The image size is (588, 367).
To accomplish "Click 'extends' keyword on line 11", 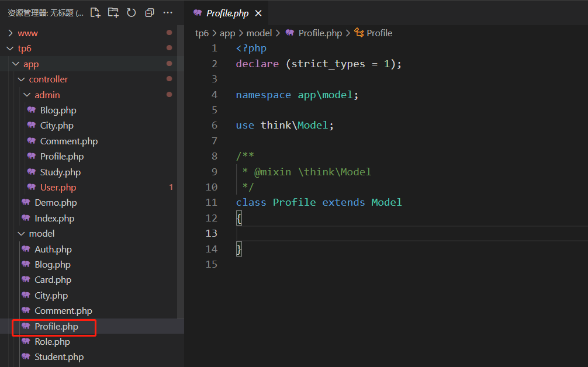I will tap(343, 202).
